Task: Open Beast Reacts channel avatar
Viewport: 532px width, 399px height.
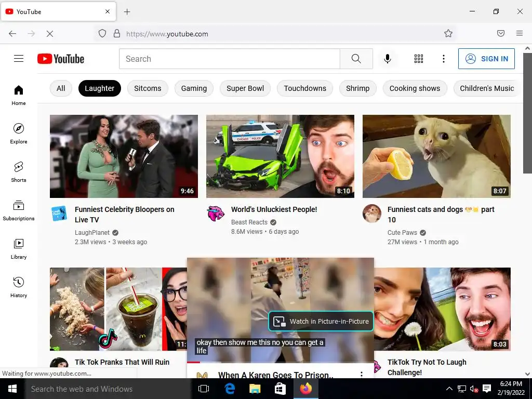Action: [x=216, y=214]
